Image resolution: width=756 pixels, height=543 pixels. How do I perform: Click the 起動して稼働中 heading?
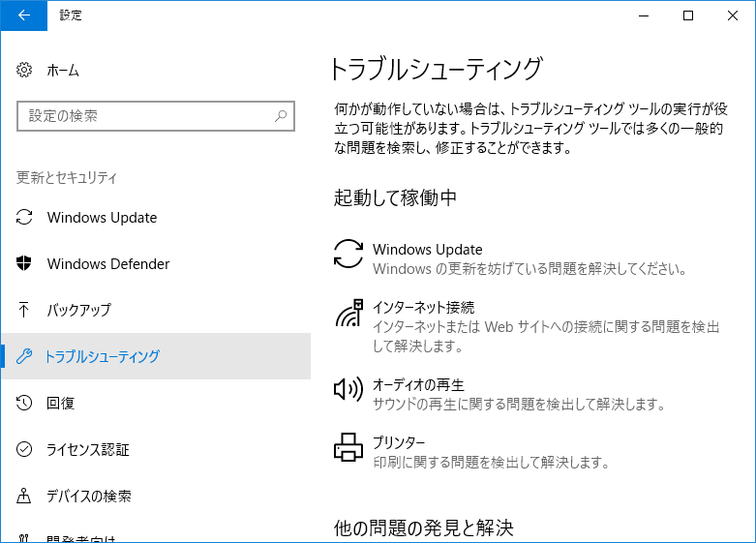click(x=395, y=197)
